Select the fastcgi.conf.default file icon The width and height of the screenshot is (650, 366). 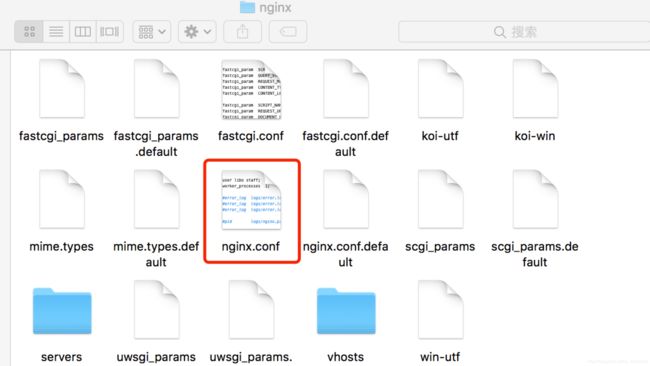point(346,89)
